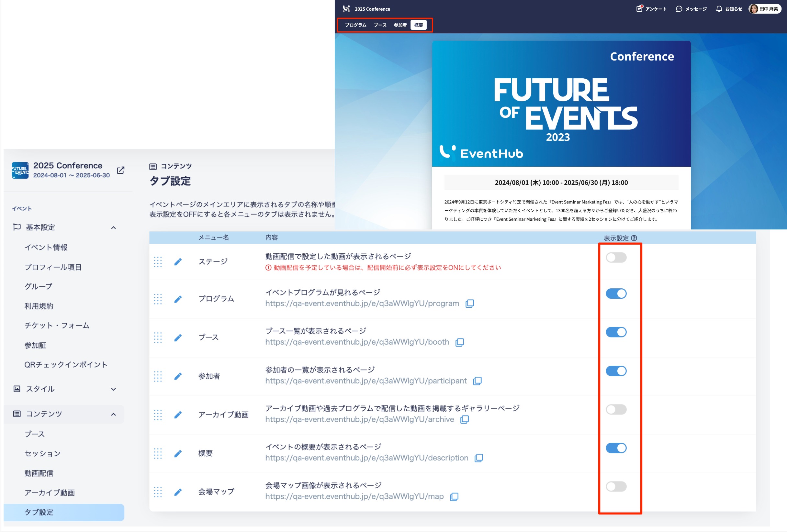
Task: Open the description page URL link
Action: [x=367, y=458]
